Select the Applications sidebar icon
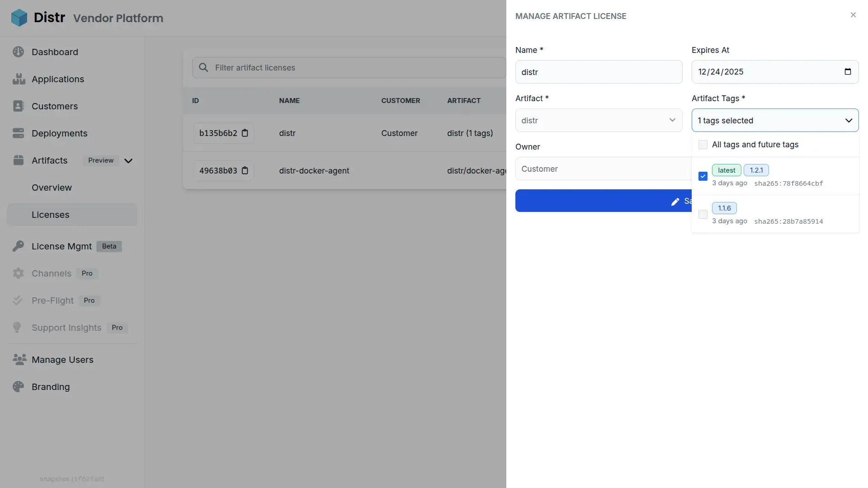The height and width of the screenshot is (488, 868). 18,79
